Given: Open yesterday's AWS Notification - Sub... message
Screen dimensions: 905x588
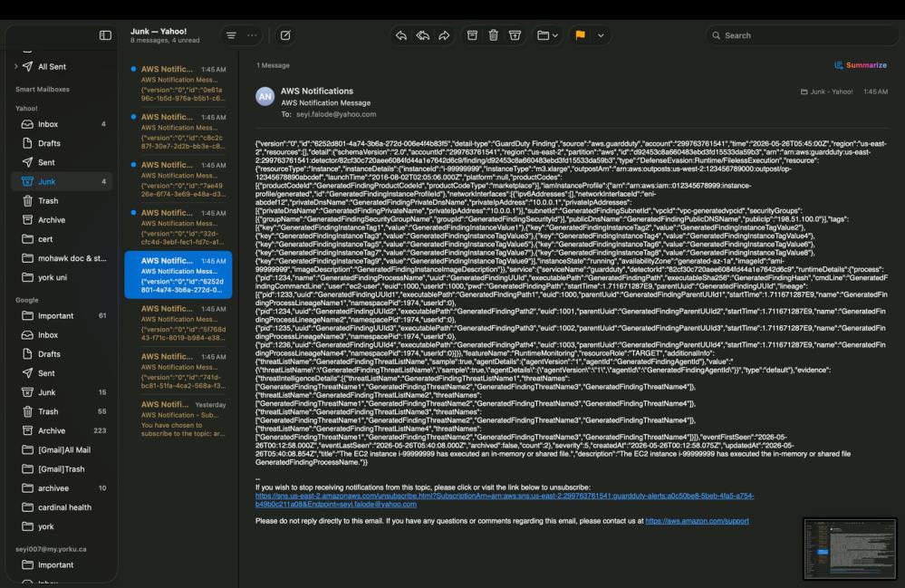Looking at the screenshot, I should coord(178,419).
